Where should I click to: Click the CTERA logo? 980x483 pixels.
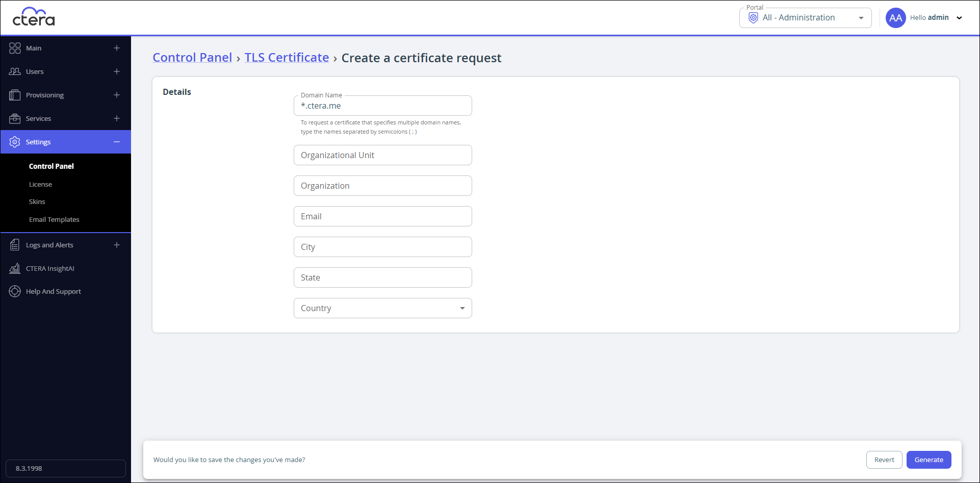pyautogui.click(x=34, y=17)
